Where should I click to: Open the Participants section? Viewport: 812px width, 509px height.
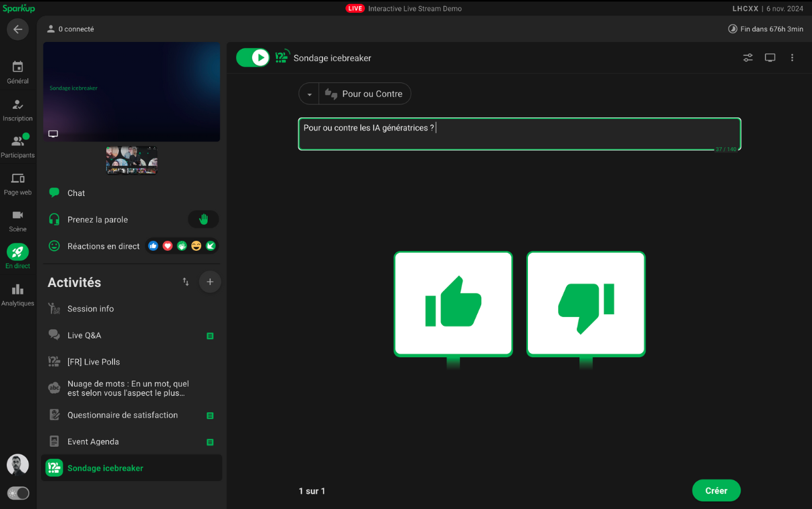pyautogui.click(x=18, y=146)
